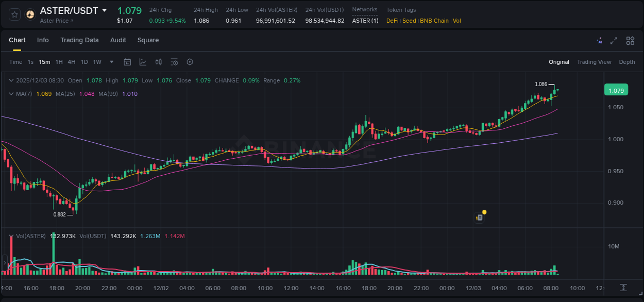Viewport: 644px width, 302px height.
Task: Click the candlestick comparison icon
Action: [158, 61]
